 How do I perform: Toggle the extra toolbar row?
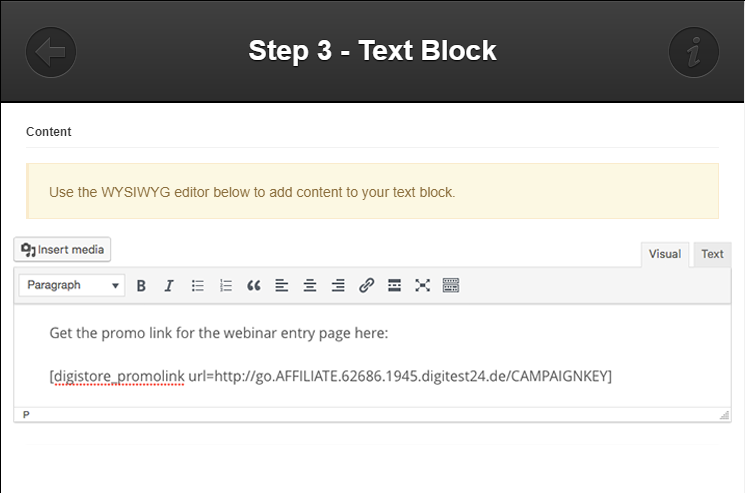point(451,286)
